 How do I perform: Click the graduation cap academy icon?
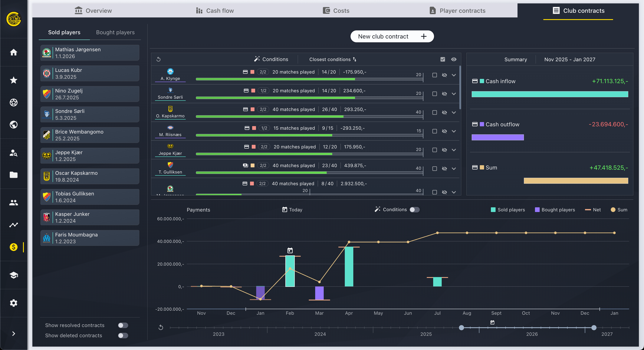13,275
